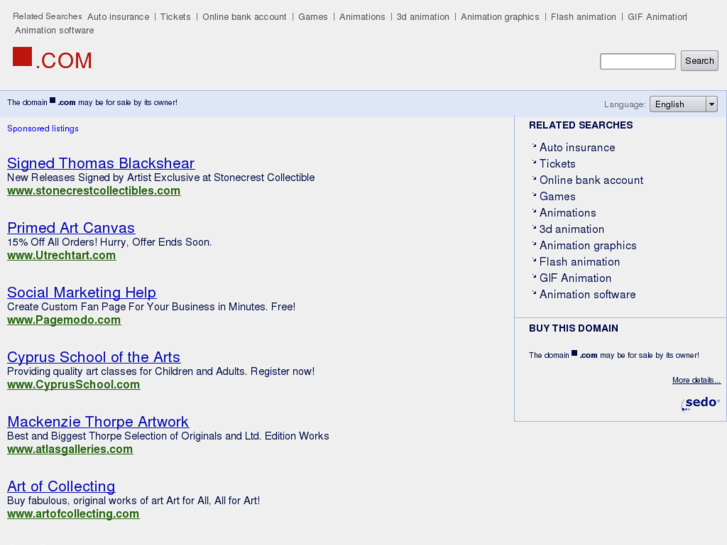This screenshot has width=727, height=545.
Task: Open Animations in sidebar related searches
Action: tap(568, 212)
